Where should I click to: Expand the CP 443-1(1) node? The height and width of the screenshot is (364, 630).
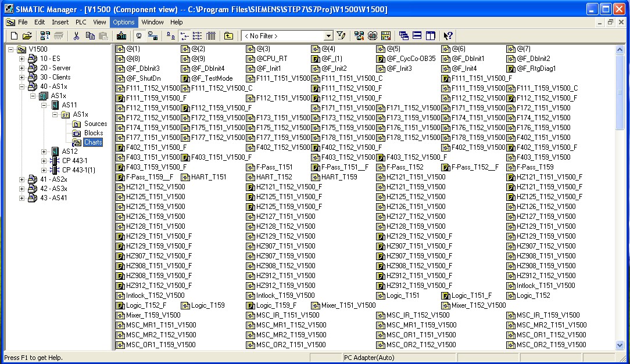click(44, 170)
